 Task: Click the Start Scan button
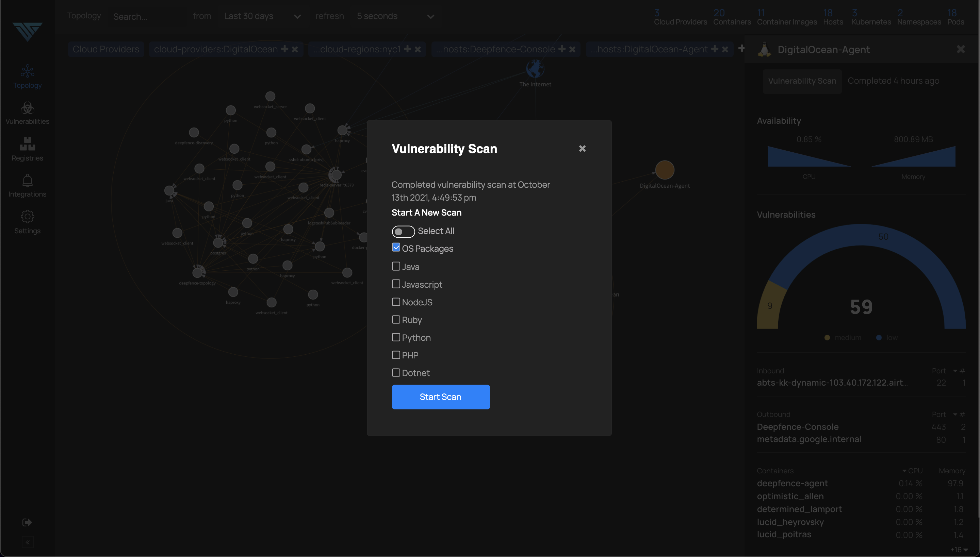point(440,396)
